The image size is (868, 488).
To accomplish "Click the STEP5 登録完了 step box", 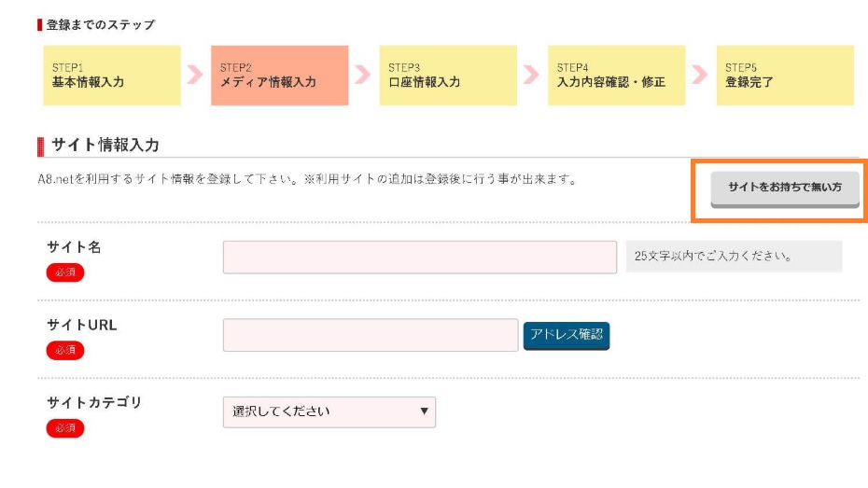I will [x=784, y=76].
